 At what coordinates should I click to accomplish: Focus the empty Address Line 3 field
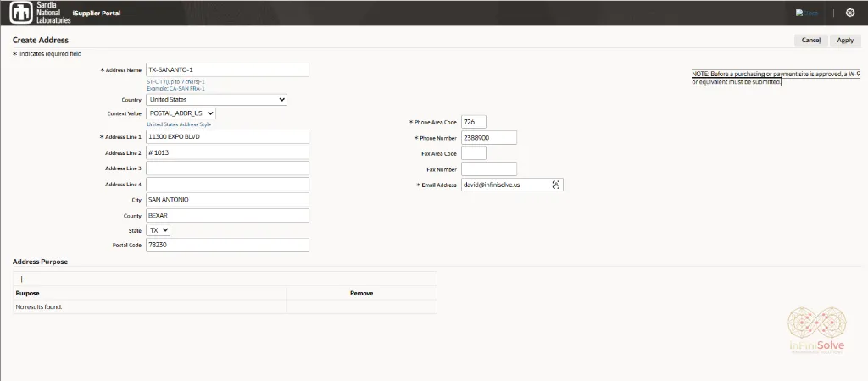[x=227, y=168]
